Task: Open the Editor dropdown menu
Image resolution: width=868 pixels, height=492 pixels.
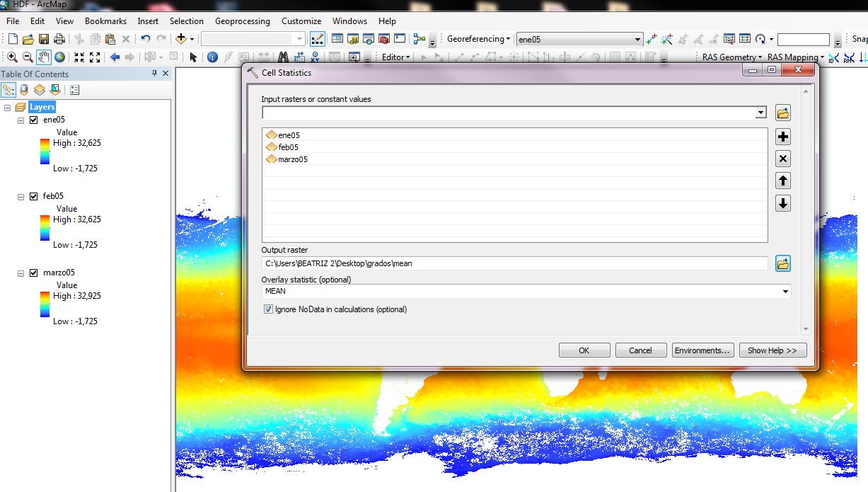Action: click(395, 57)
